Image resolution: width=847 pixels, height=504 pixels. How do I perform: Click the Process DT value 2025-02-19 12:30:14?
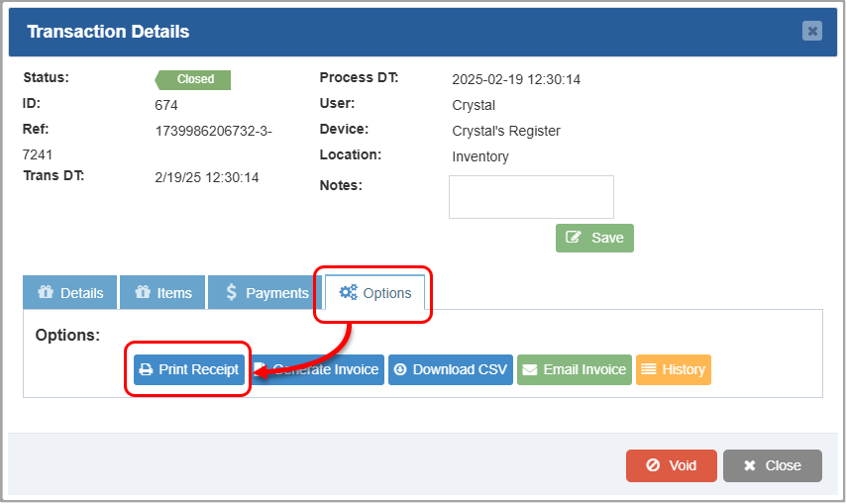[x=516, y=79]
